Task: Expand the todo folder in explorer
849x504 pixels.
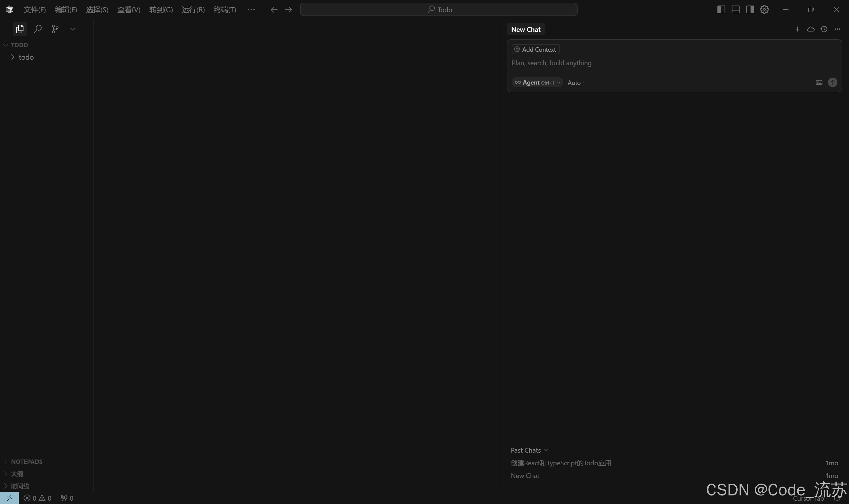Action: (x=26, y=57)
